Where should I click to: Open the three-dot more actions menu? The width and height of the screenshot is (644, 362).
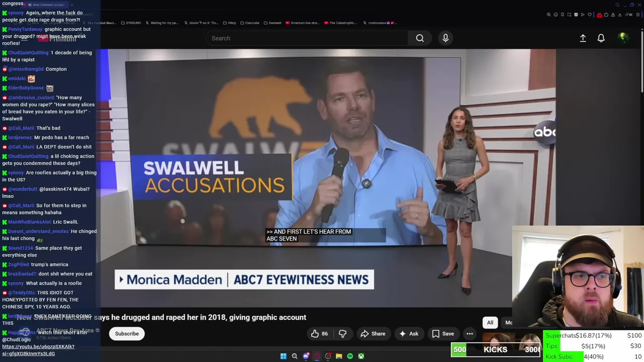[469, 334]
